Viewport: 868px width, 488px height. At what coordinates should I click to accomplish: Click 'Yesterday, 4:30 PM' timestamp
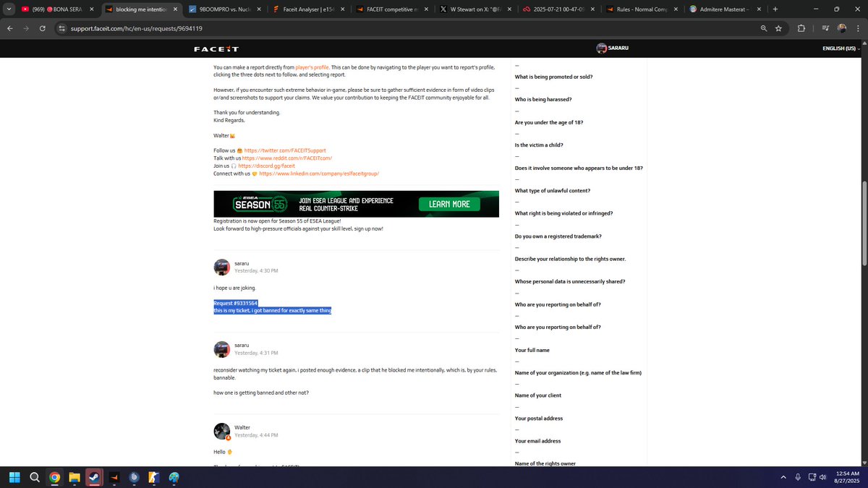click(256, 271)
